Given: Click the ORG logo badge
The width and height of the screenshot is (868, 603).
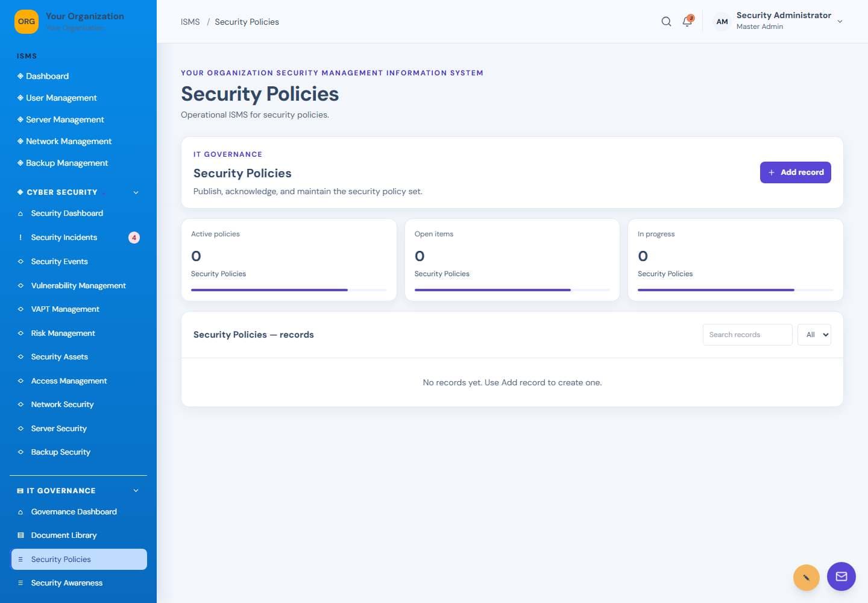Looking at the screenshot, I should [27, 22].
